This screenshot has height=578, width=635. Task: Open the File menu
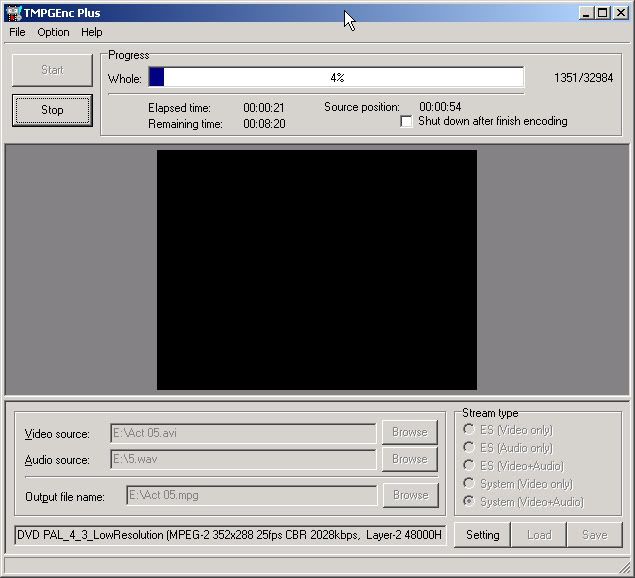17,32
